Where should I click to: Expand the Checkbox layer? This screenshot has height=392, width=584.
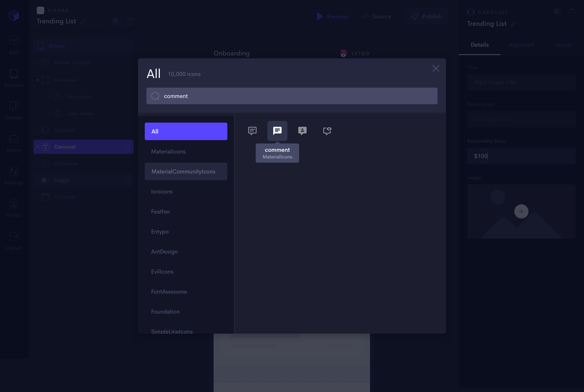coord(38,163)
